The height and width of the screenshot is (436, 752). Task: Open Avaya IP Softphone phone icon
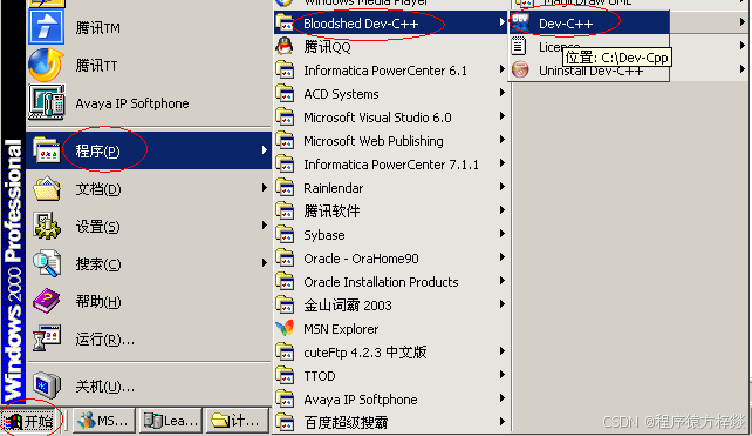tap(46, 102)
